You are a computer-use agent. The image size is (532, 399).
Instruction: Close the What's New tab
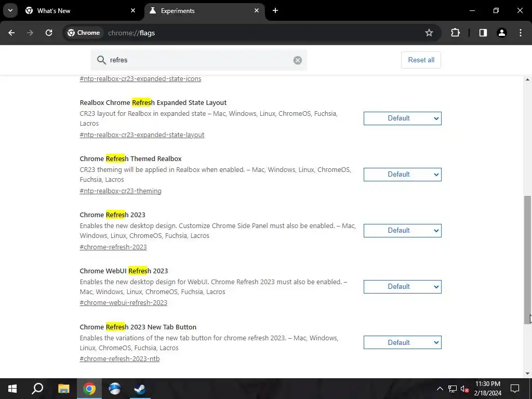tap(133, 10)
